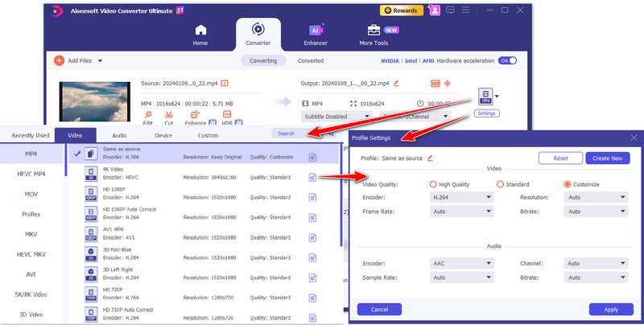Select High Quality radio button

433,184
